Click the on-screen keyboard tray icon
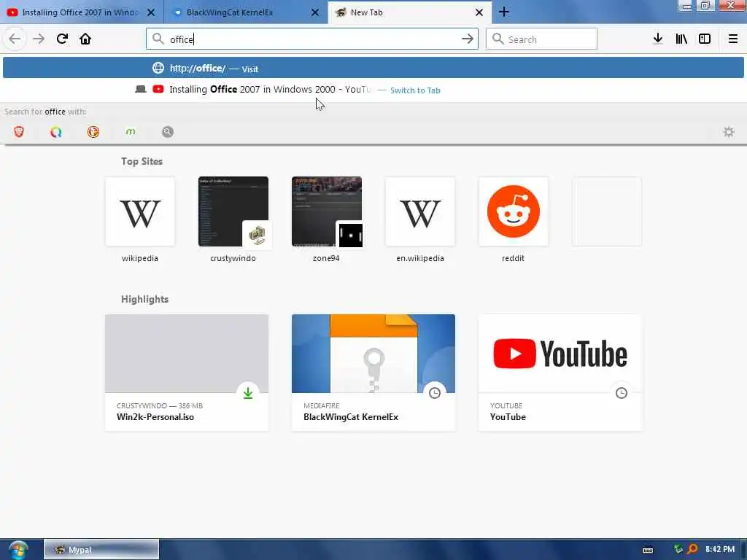 [648, 550]
